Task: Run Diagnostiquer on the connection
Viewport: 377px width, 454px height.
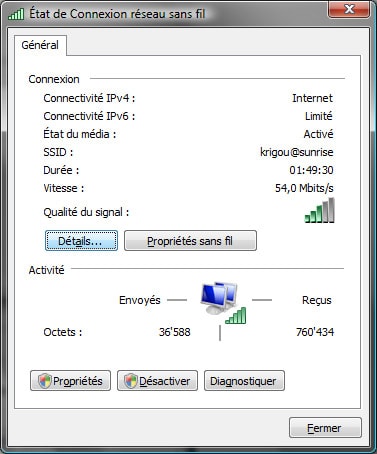Action: pos(244,381)
